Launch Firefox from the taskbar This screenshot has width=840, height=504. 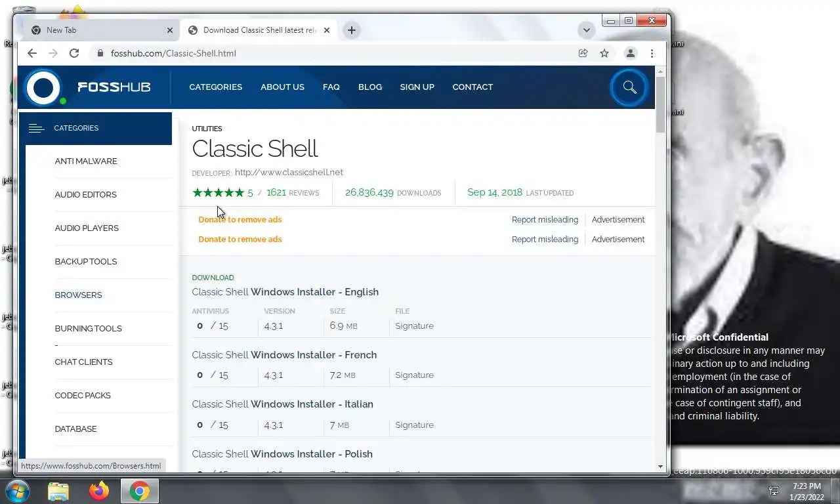click(99, 491)
